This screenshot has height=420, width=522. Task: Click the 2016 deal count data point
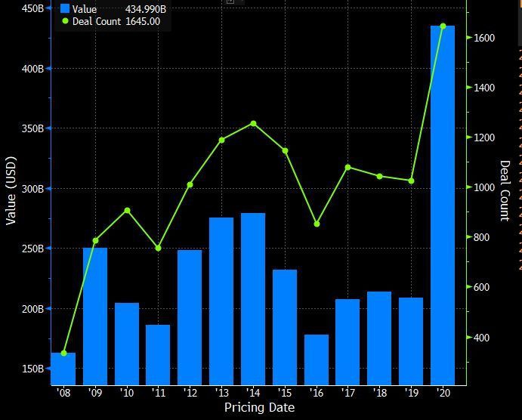[x=317, y=224]
